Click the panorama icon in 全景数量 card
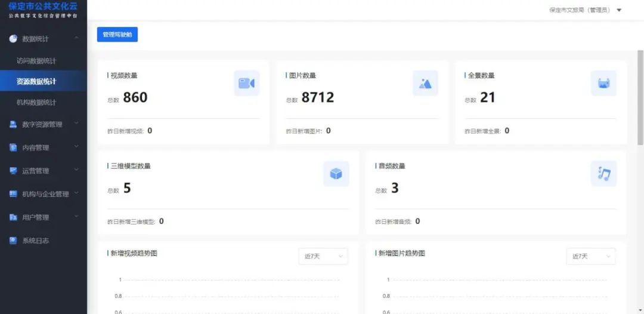This screenshot has width=644, height=314. click(603, 83)
